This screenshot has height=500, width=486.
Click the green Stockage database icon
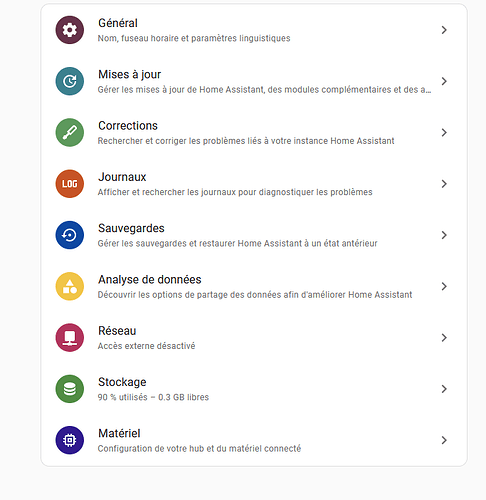coord(69,389)
